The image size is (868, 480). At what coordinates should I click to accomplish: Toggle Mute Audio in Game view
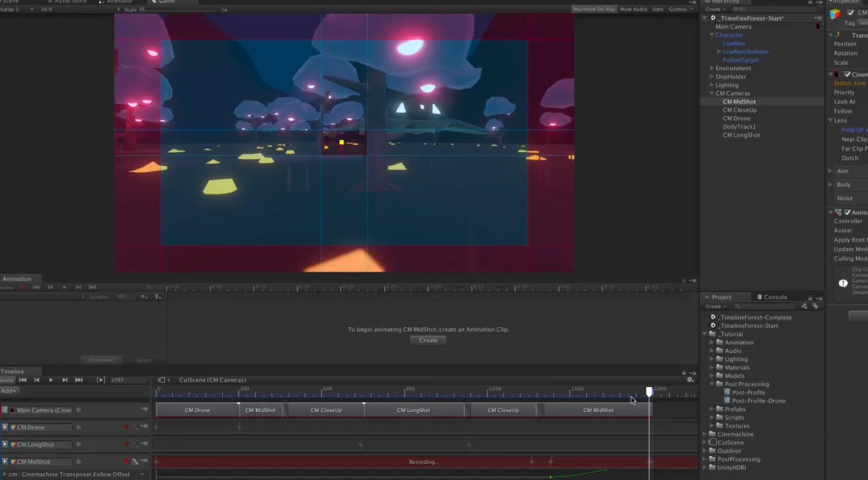[633, 9]
